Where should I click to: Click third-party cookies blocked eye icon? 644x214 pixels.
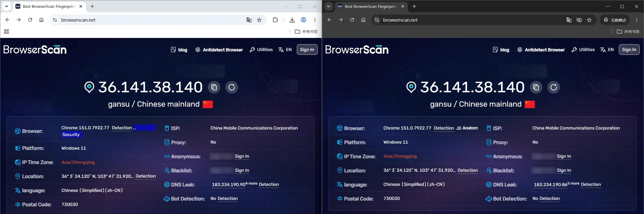tap(579, 20)
